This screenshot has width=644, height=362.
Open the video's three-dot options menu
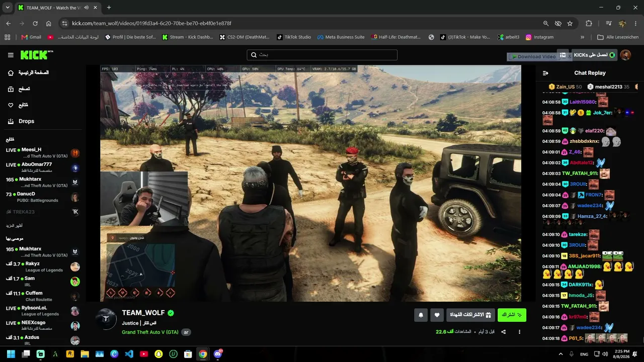tap(519, 332)
